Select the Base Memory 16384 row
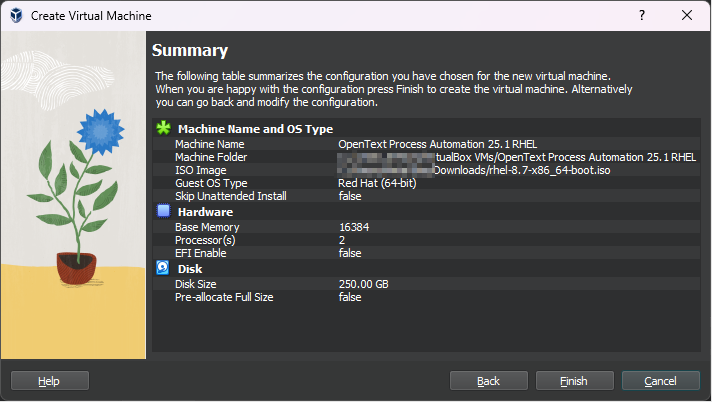The width and height of the screenshot is (712, 402). point(208,227)
